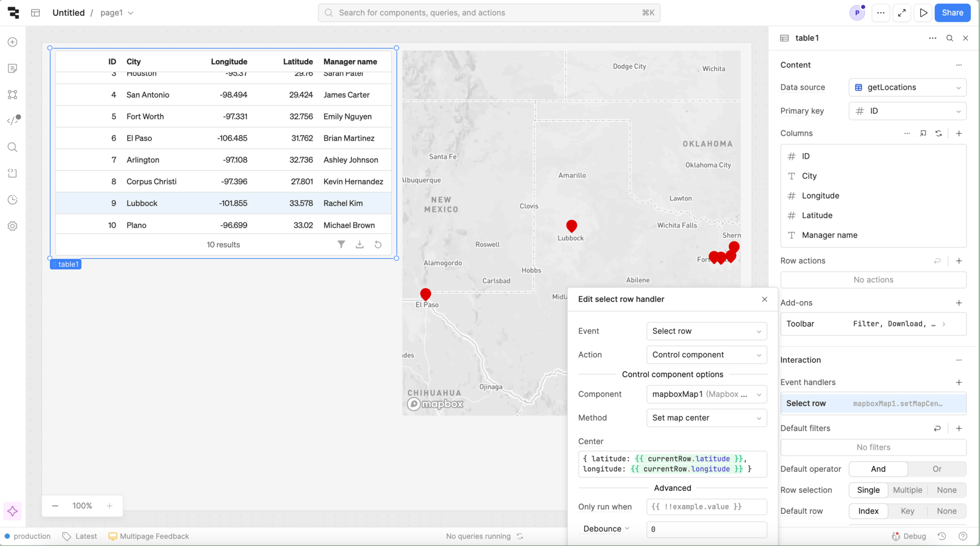
Task: Zoom out canvas with minus
Action: click(x=55, y=506)
